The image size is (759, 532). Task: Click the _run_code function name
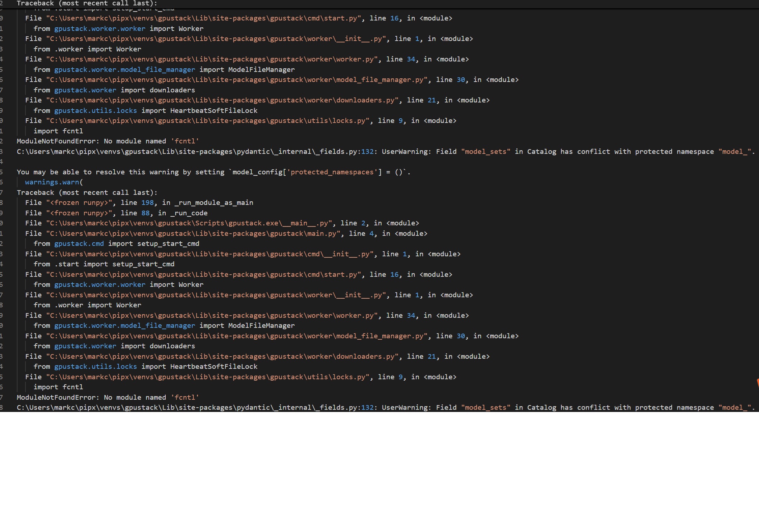189,213
